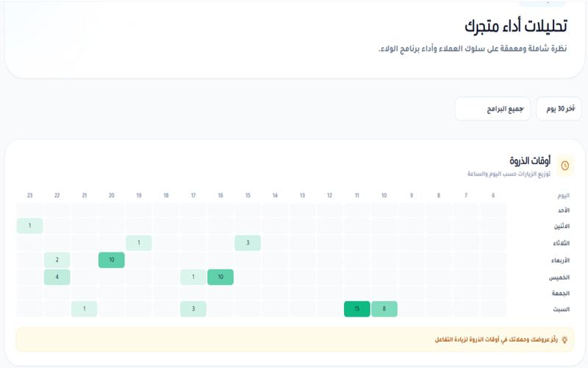The height and width of the screenshot is (368, 588).
Task: Click the hour 18 column header
Action: 166,195
